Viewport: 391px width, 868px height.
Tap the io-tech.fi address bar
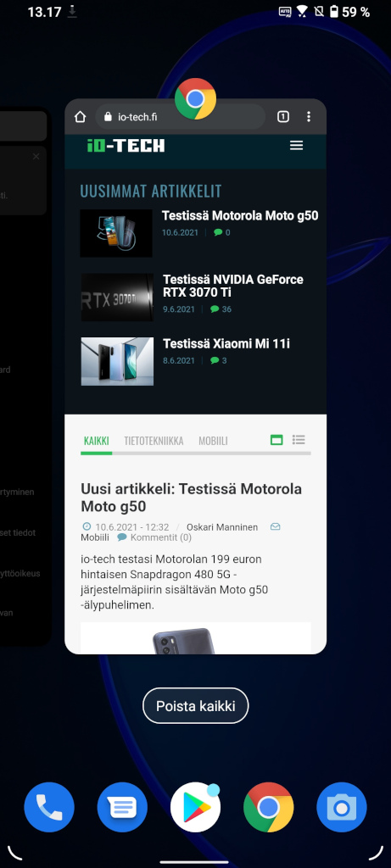point(180,117)
